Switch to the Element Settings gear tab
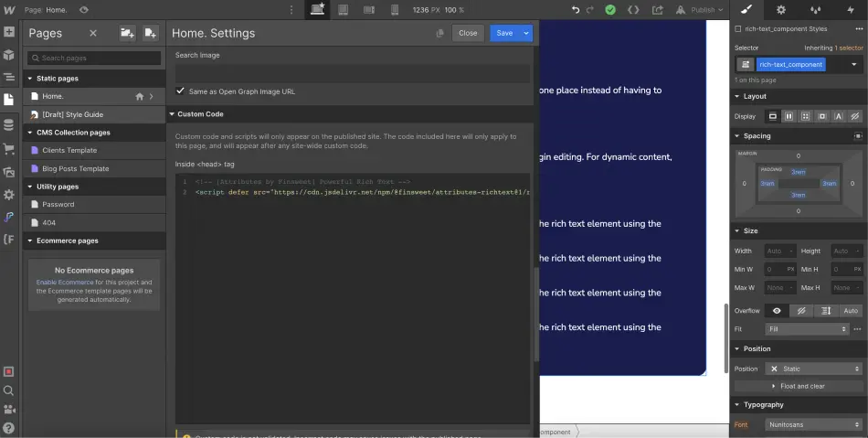 tap(780, 9)
